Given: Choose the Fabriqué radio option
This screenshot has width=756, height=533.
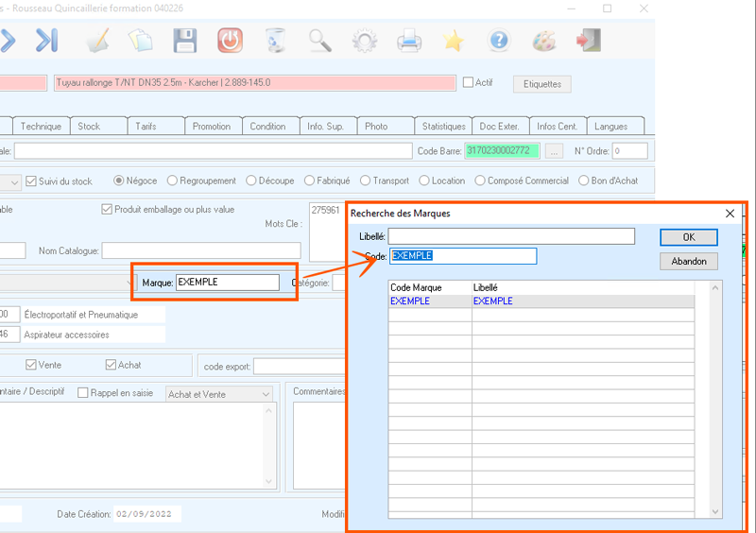Looking at the screenshot, I should click(x=309, y=181).
